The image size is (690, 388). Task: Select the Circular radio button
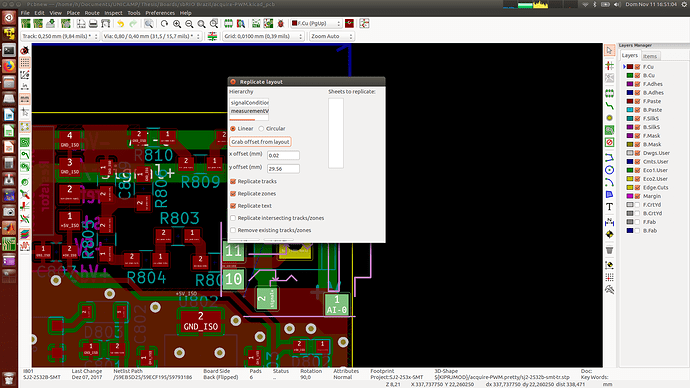(261, 128)
